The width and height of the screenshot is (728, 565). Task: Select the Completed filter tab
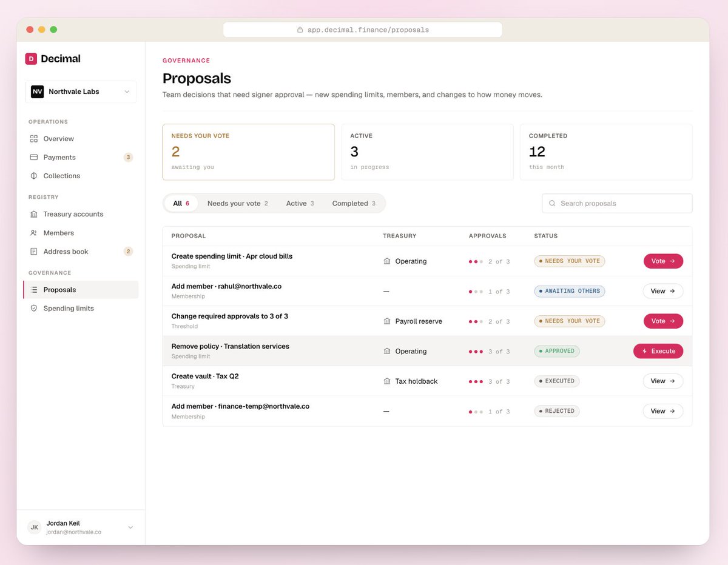[x=354, y=204]
